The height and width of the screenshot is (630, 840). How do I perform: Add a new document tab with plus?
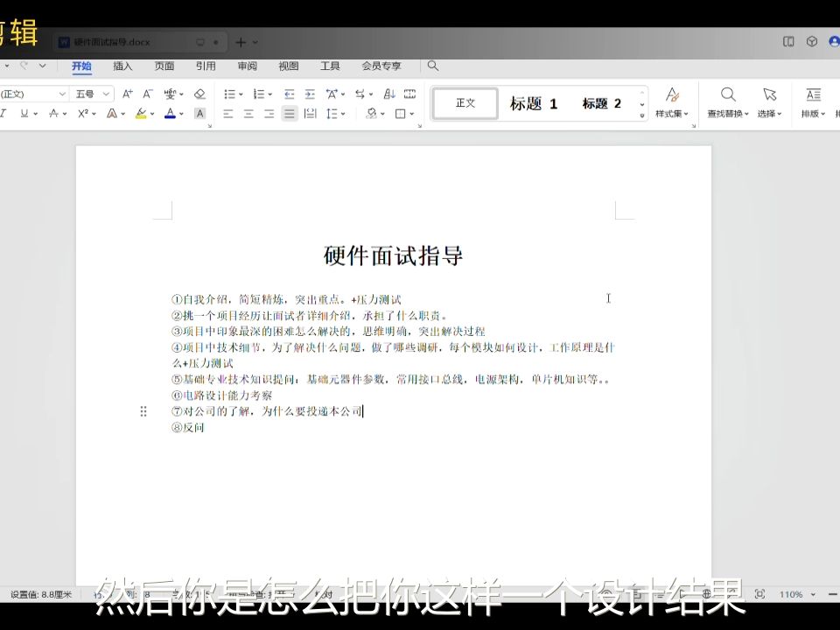pyautogui.click(x=241, y=42)
